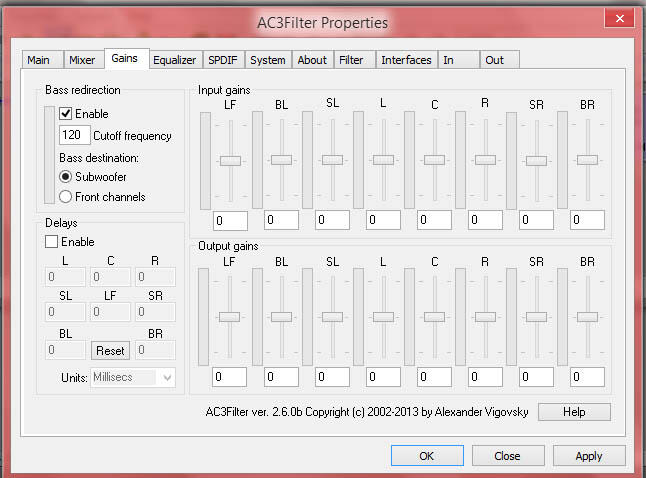The height and width of the screenshot is (478, 646).
Task: Open the System tab
Action: 268,60
